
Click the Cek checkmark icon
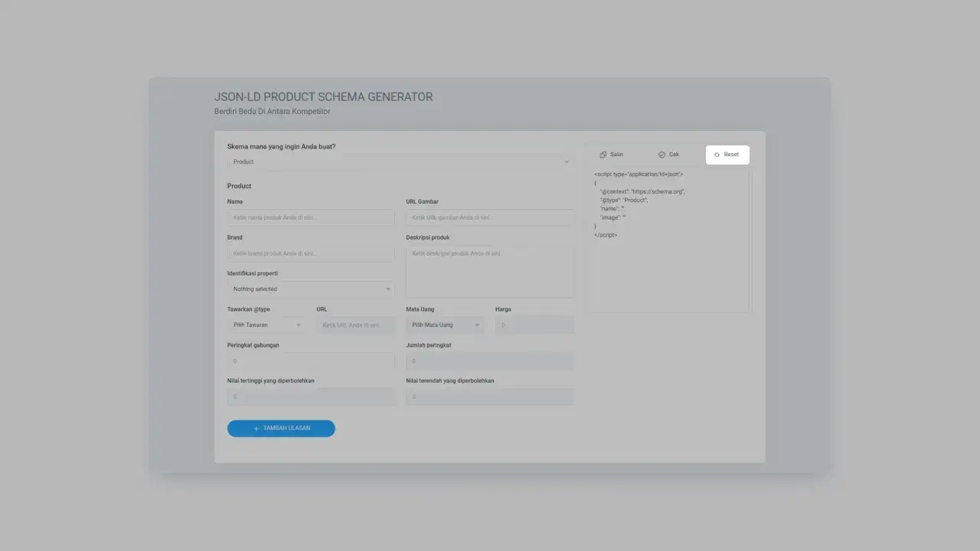tap(661, 155)
